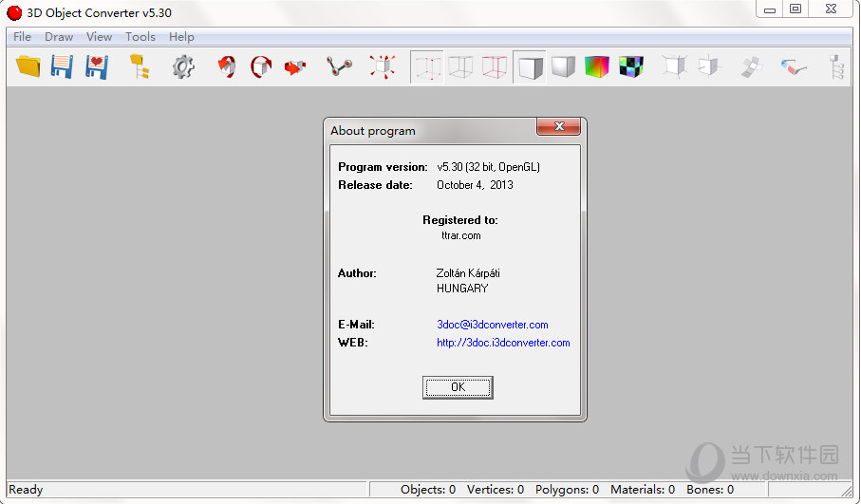Click 'Objects: 0' in status bar
The height and width of the screenshot is (504, 861).
tap(428, 489)
